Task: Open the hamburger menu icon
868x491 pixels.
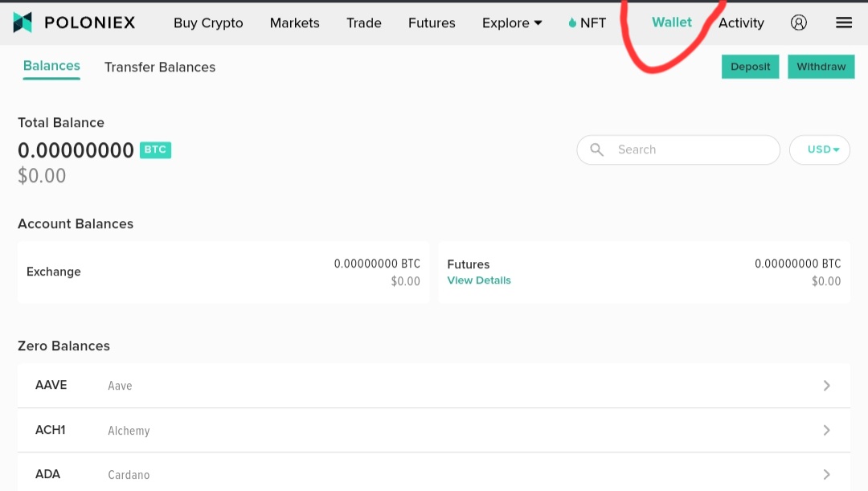Action: coord(844,23)
